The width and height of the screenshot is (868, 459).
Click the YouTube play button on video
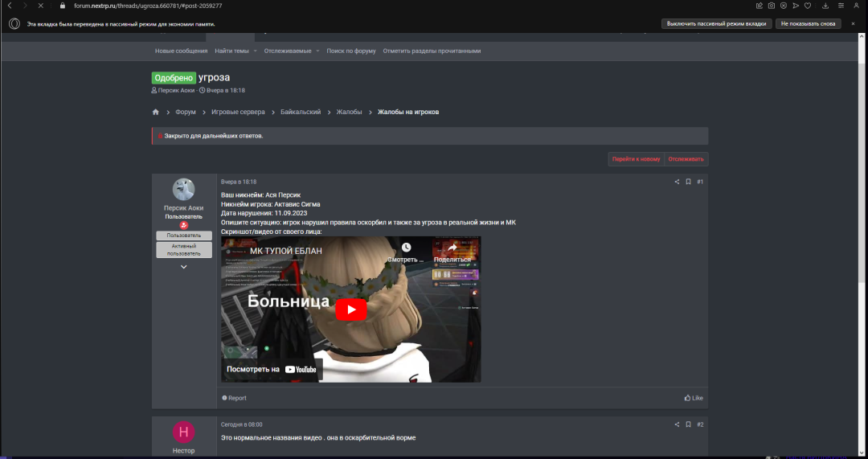(350, 310)
